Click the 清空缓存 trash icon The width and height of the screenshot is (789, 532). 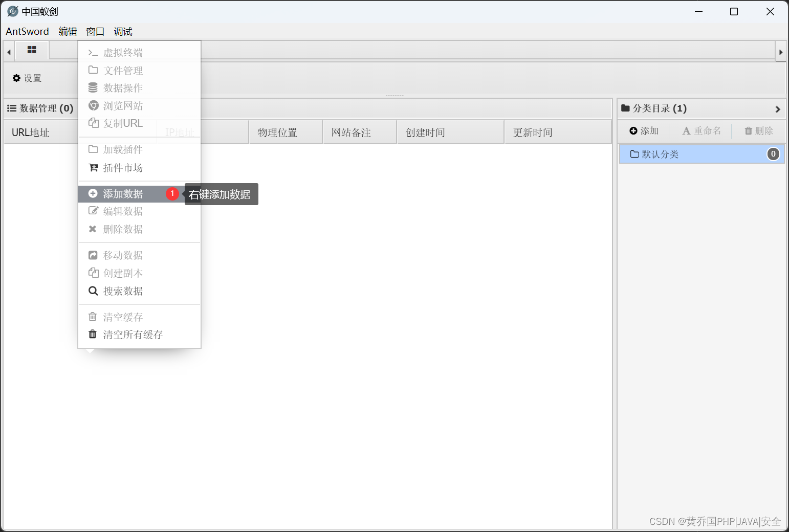click(x=93, y=317)
